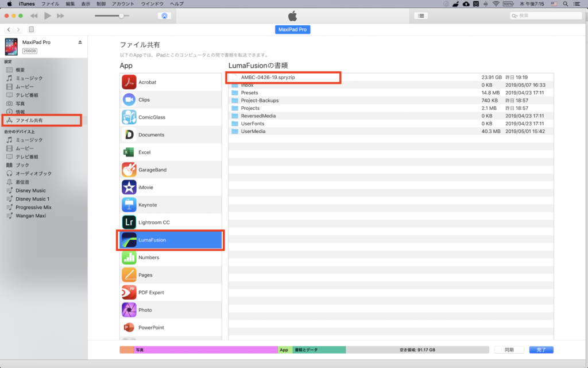The image size is (588, 368).
Task: Select the Photo app icon
Action: tap(129, 310)
